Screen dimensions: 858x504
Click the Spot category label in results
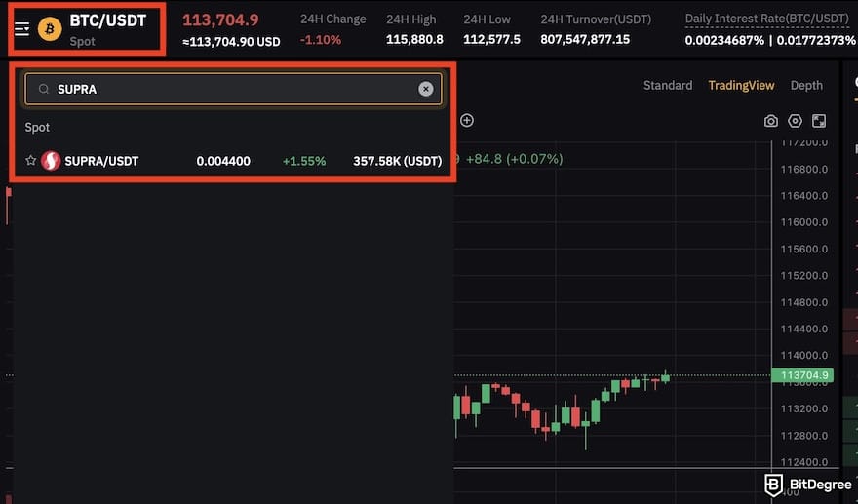coord(37,127)
